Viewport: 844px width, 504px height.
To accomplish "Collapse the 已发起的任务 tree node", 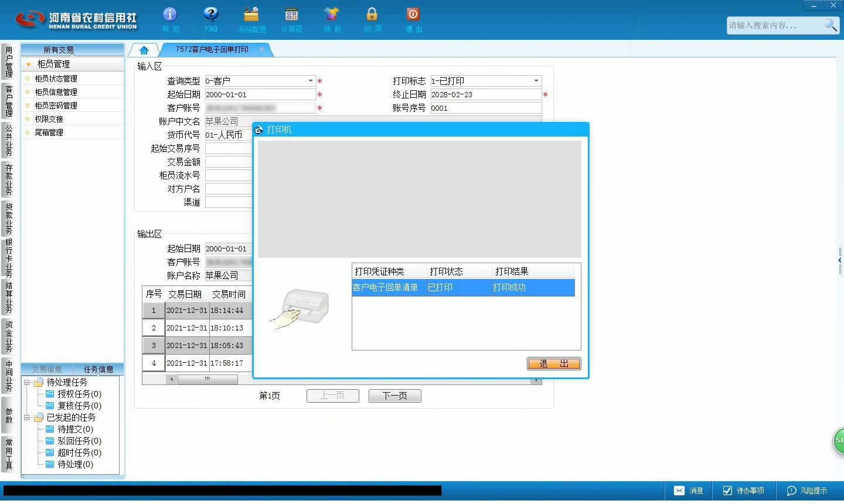I will (x=26, y=417).
